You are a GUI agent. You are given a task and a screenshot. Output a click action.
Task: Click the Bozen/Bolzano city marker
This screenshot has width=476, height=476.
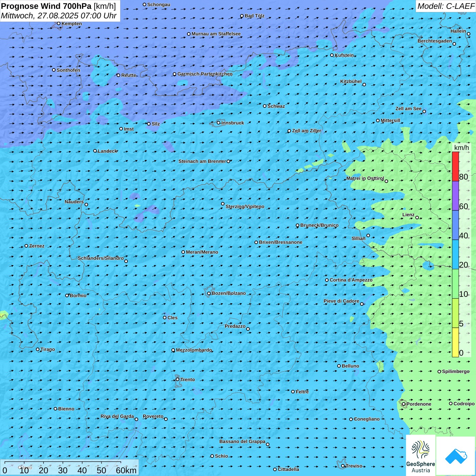click(209, 293)
